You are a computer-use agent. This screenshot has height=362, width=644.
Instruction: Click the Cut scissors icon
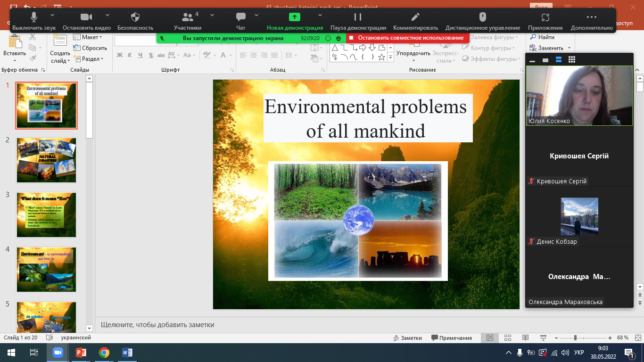33,37
